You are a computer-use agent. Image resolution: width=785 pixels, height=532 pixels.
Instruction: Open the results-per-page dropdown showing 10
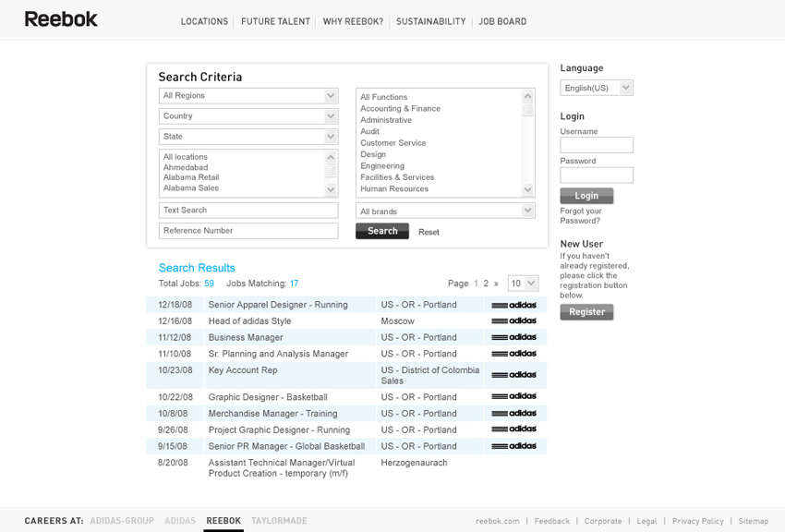(523, 284)
